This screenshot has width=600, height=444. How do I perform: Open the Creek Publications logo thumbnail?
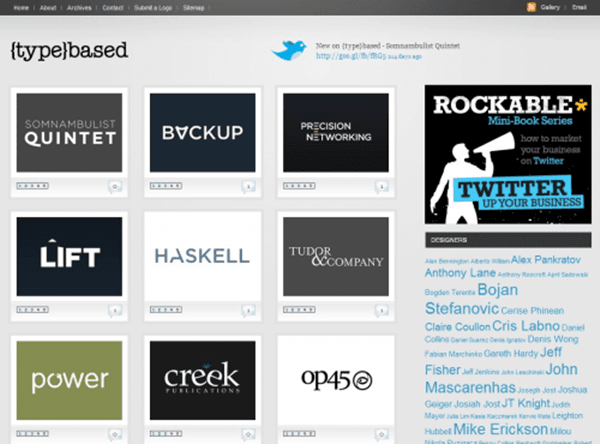click(x=202, y=380)
